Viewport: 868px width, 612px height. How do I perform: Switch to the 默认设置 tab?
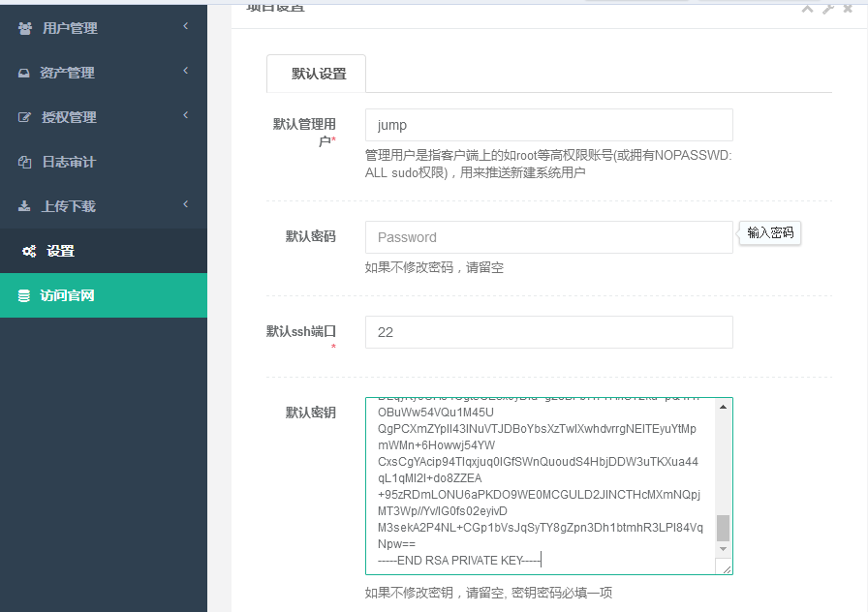click(x=318, y=74)
